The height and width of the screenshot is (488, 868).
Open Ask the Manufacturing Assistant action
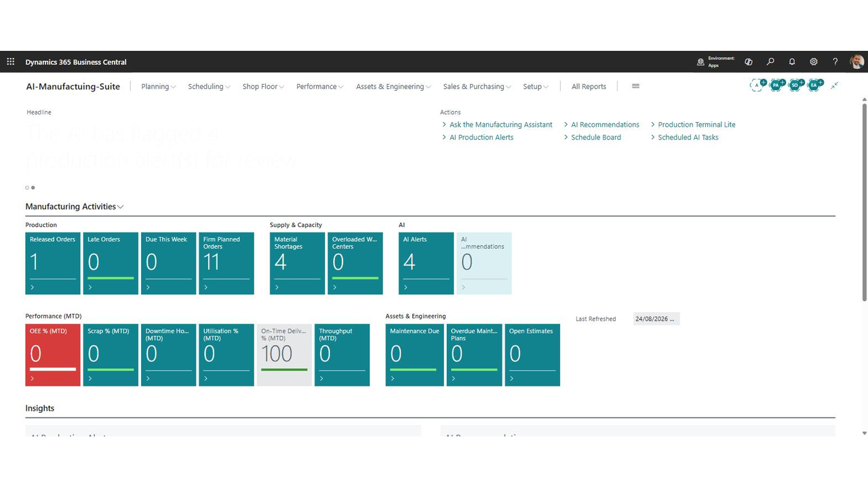(500, 125)
